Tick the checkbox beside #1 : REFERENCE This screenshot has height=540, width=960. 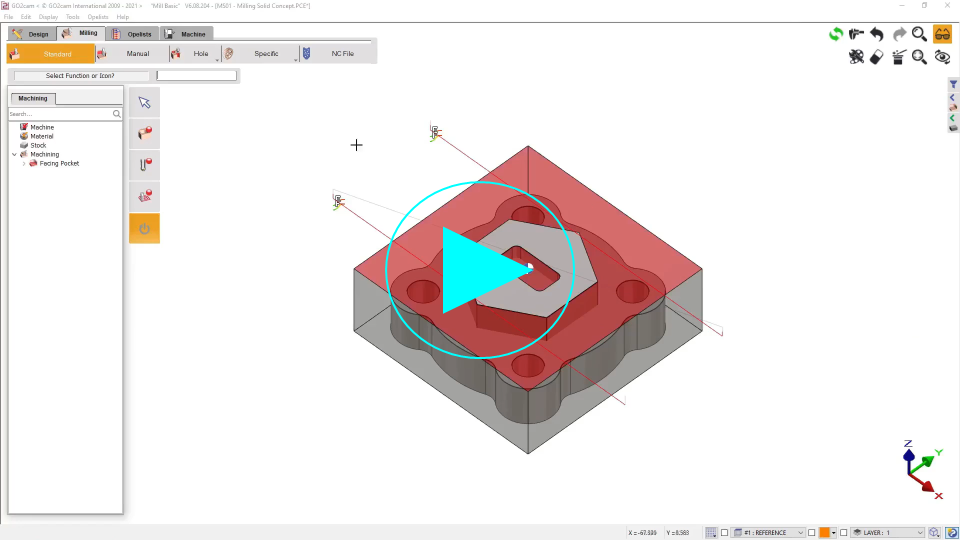[724, 533]
